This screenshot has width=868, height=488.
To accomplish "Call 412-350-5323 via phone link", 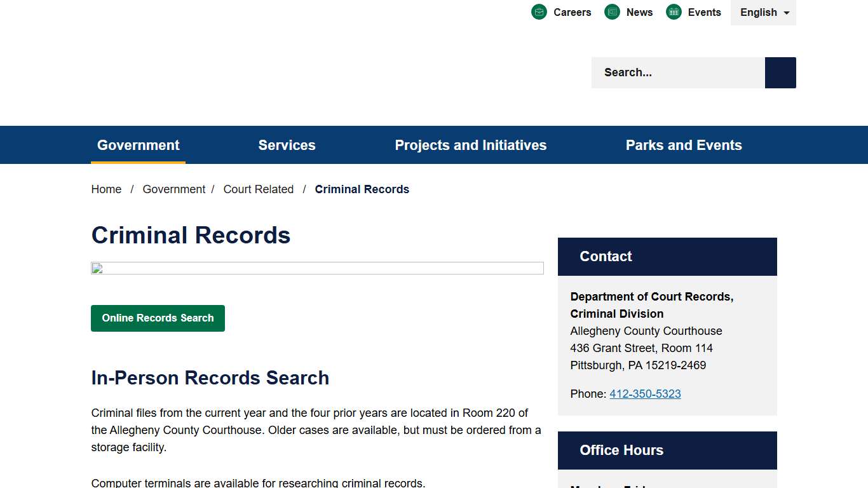I will click(645, 393).
